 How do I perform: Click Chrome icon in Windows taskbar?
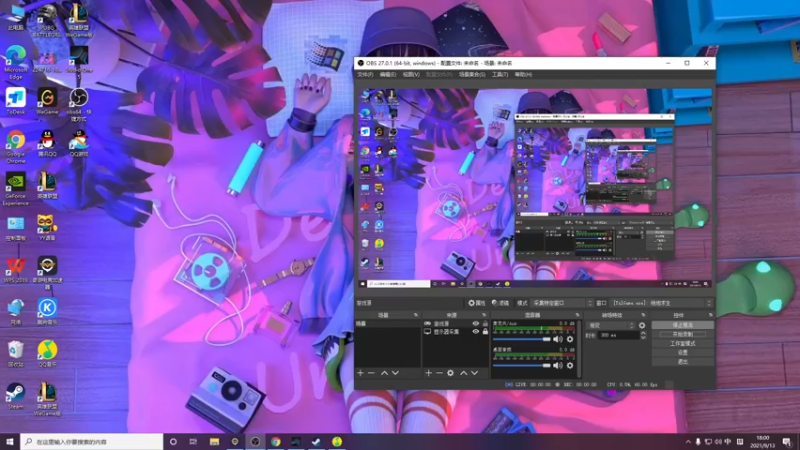click(276, 442)
